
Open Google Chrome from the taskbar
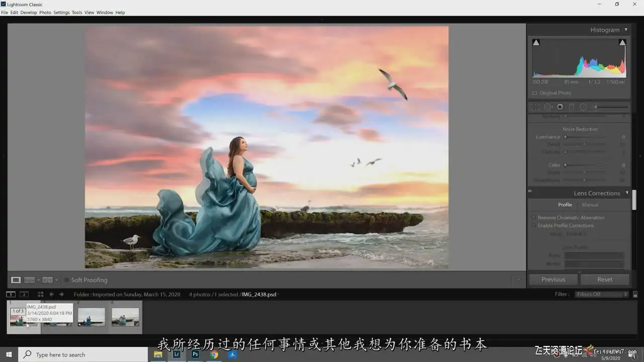pyautogui.click(x=214, y=354)
